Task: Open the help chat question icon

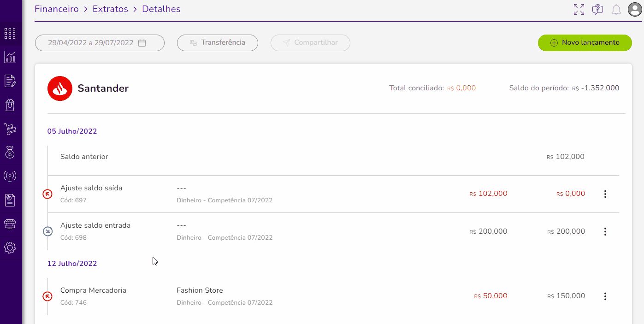Action: point(598,9)
